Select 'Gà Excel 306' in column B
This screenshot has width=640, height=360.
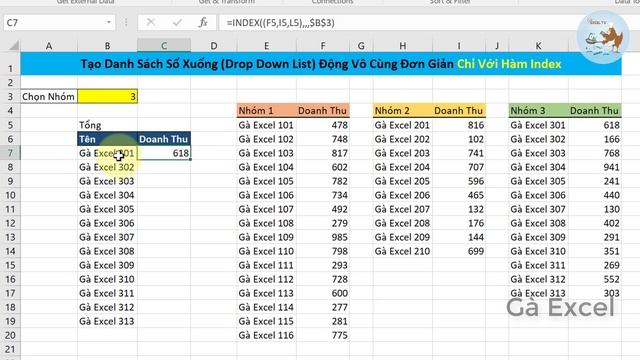[107, 223]
